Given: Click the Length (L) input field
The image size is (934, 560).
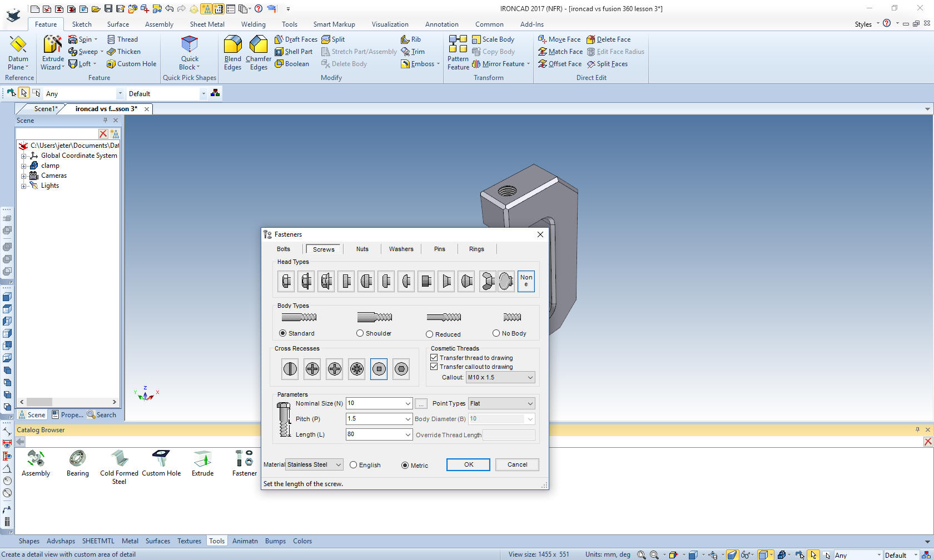Looking at the screenshot, I should point(374,434).
